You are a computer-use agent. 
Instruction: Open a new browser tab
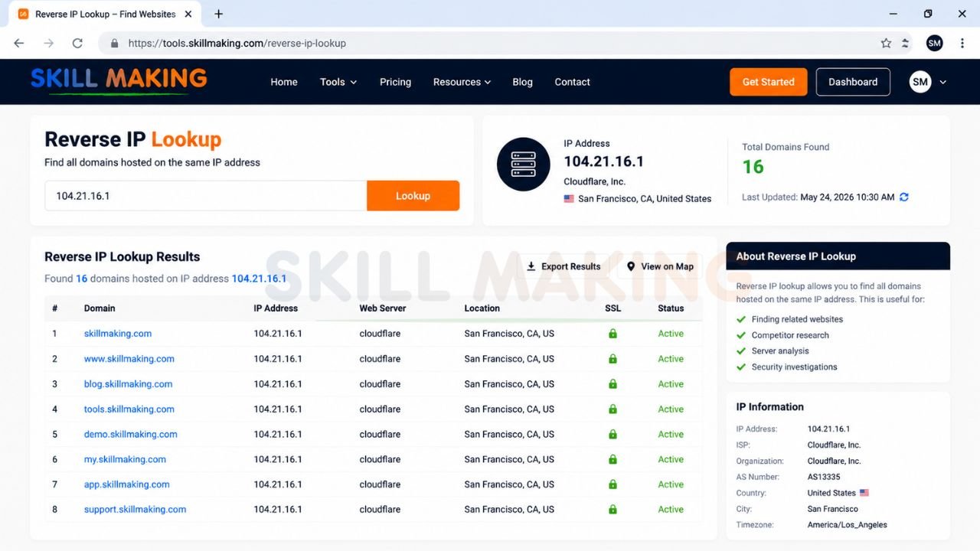click(x=219, y=14)
